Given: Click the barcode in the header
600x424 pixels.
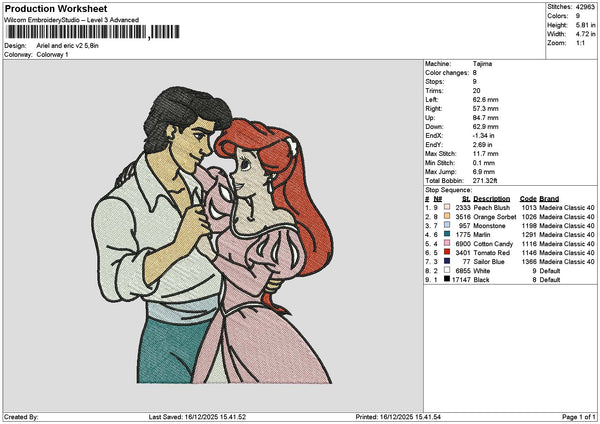Looking at the screenshot, I should click(93, 32).
